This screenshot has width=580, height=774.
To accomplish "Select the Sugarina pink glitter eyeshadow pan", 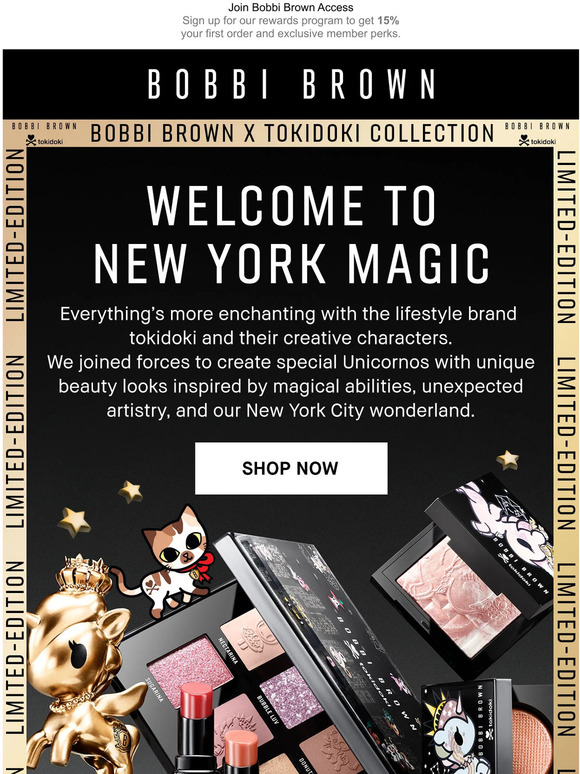I will tap(190, 666).
